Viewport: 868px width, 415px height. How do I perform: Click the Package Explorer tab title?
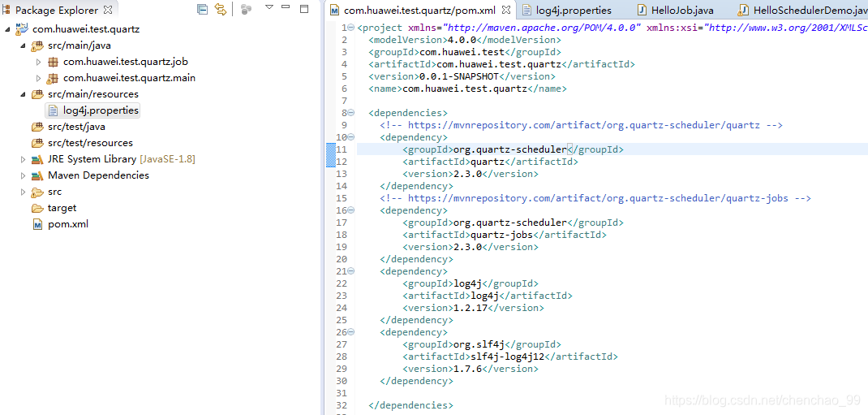[x=57, y=10]
